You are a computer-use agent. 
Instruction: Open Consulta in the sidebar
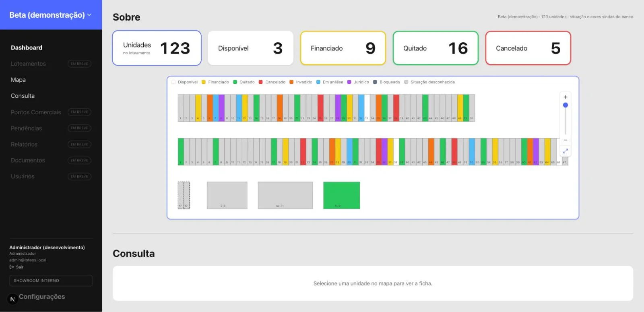pos(23,96)
